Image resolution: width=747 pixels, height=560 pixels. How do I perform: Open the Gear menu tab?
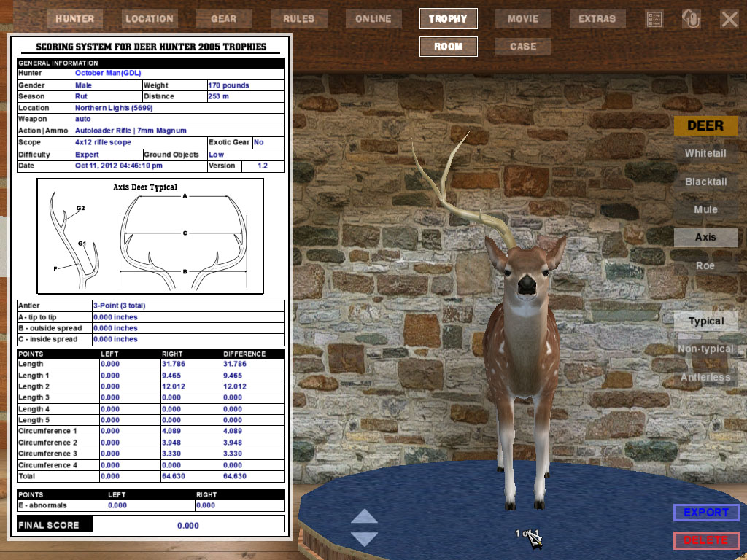223,19
